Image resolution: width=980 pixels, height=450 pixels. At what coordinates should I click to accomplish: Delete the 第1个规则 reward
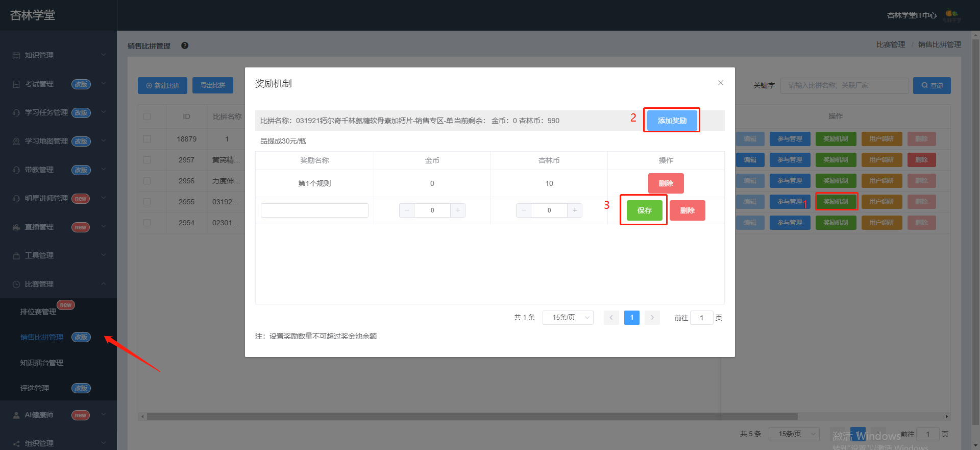[666, 183]
